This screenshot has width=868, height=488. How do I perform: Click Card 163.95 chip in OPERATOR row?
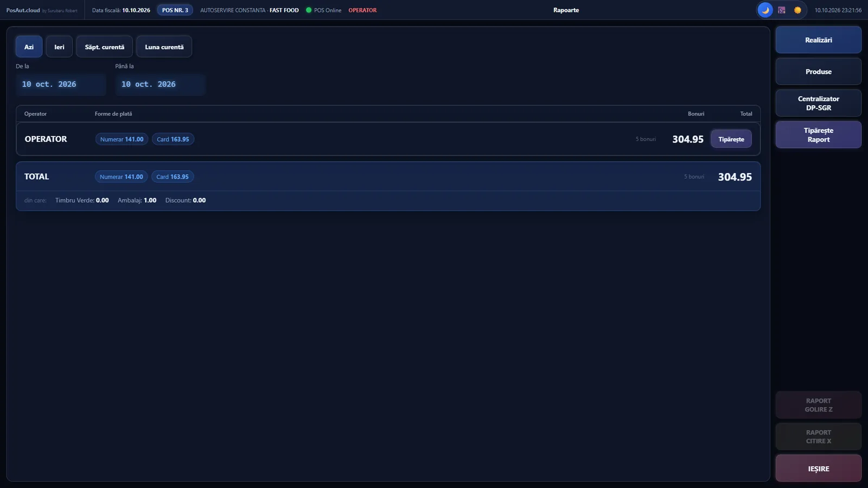pyautogui.click(x=173, y=139)
